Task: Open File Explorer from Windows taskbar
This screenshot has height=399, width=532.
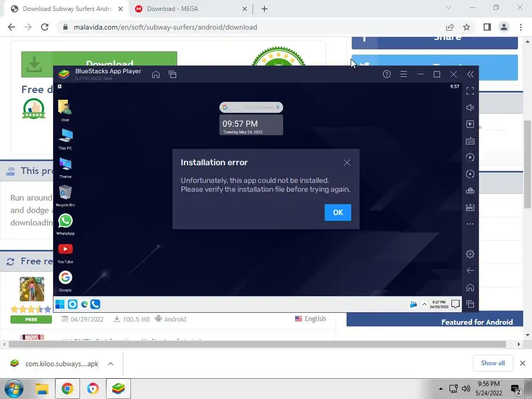Action: click(42, 389)
